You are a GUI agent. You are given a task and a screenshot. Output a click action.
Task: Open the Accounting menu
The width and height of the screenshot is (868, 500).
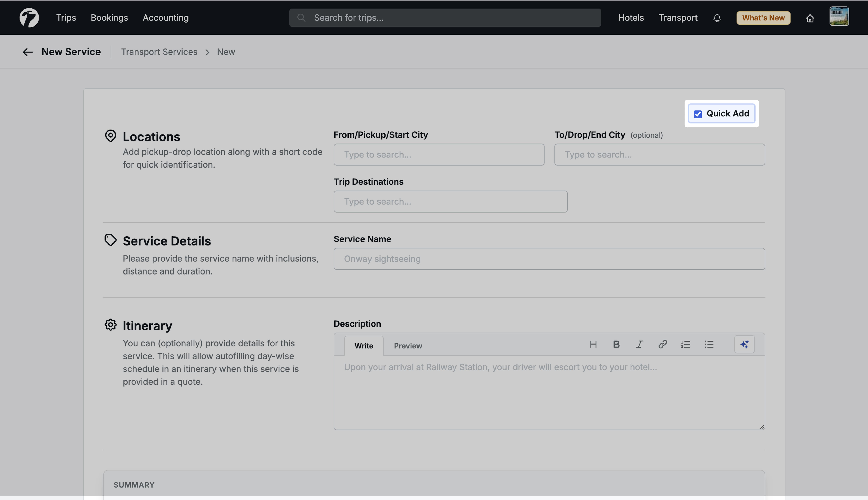(x=165, y=18)
